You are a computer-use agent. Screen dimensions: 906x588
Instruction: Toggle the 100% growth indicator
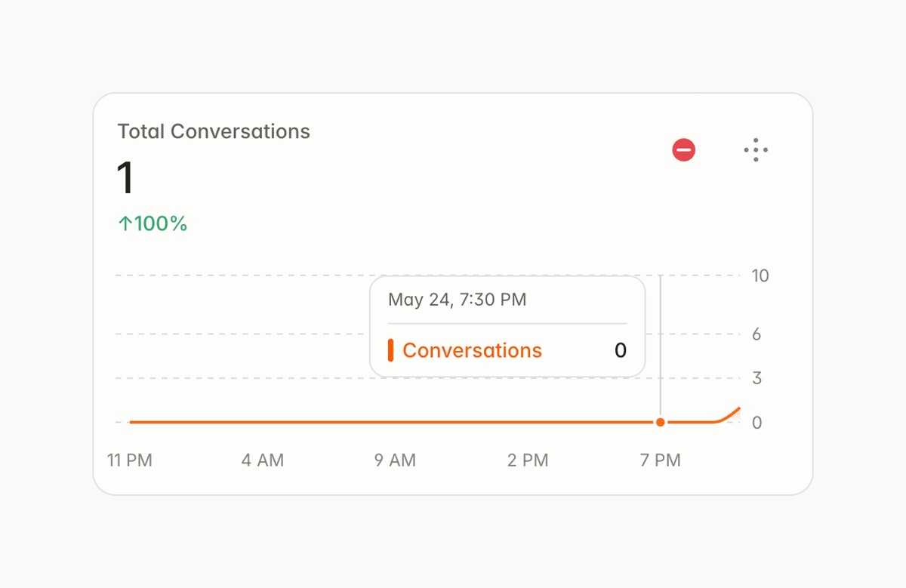[153, 223]
